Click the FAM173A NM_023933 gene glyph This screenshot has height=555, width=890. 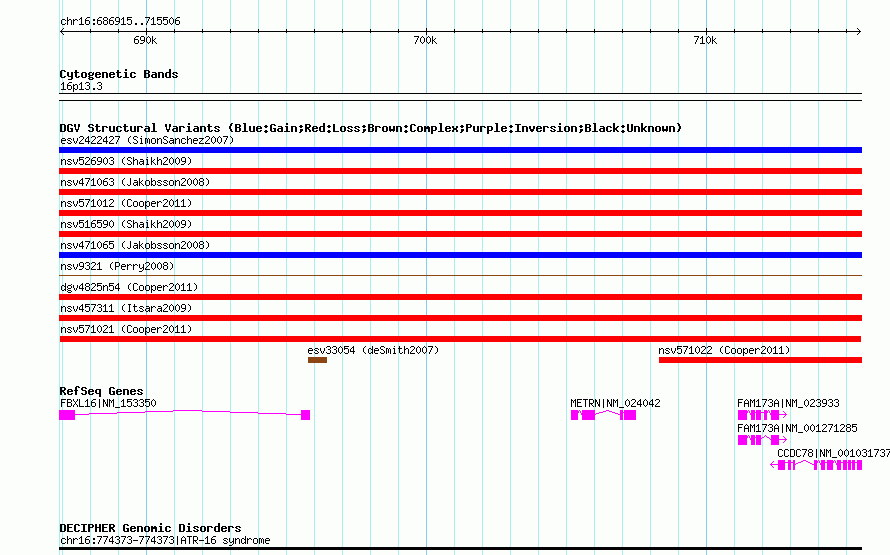coord(762,415)
